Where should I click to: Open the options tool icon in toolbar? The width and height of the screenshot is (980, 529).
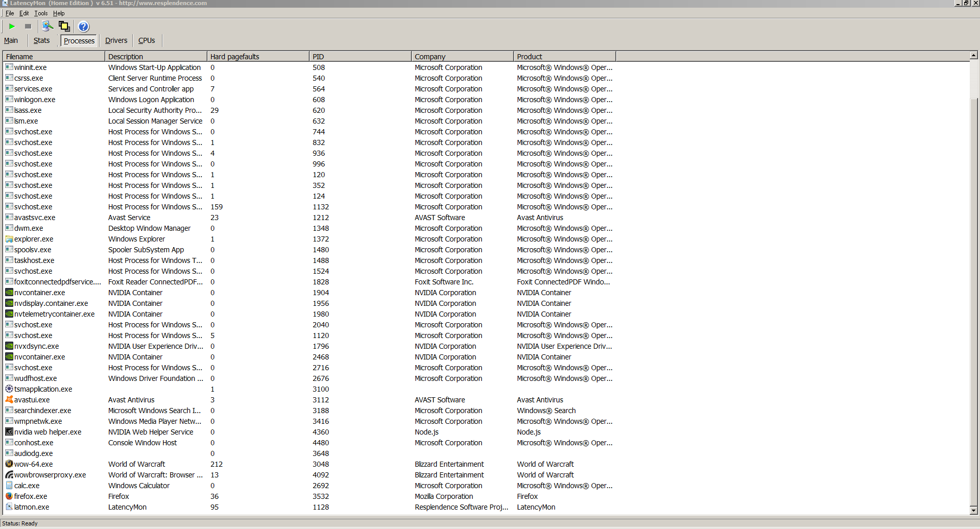(48, 26)
